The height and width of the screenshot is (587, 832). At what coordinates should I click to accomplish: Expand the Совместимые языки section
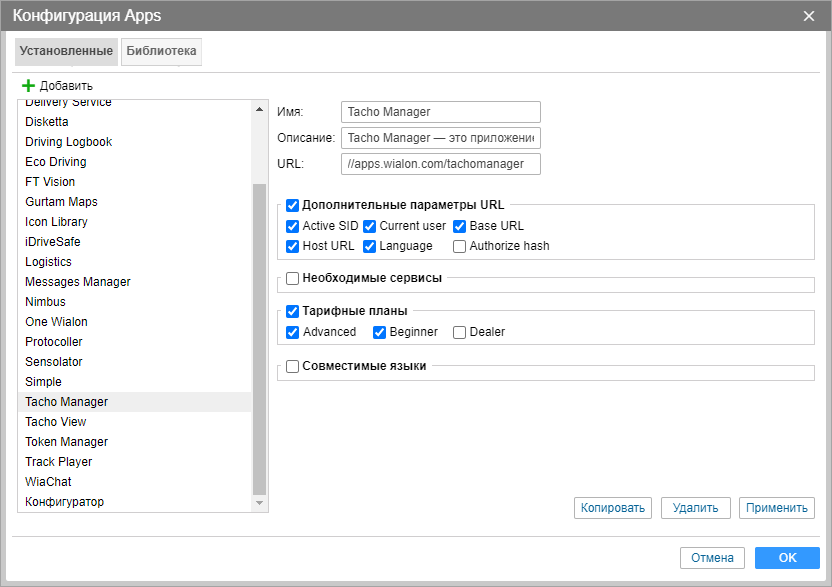click(x=293, y=366)
